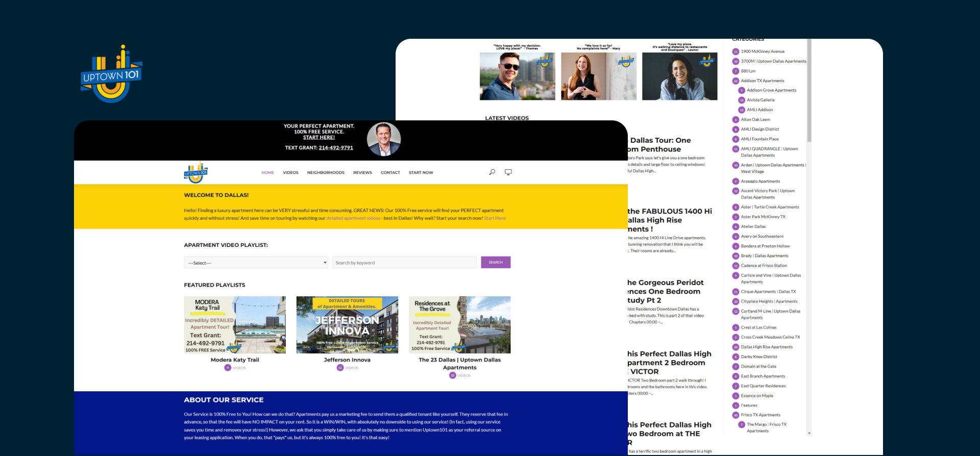Open the search magnifier icon in the navbar
Screen dimensions: 980x456
(492, 172)
